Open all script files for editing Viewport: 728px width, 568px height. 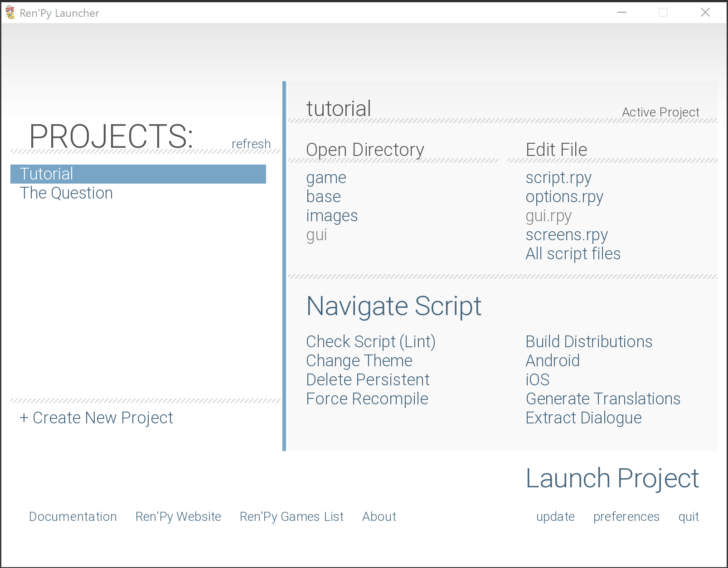click(x=573, y=253)
